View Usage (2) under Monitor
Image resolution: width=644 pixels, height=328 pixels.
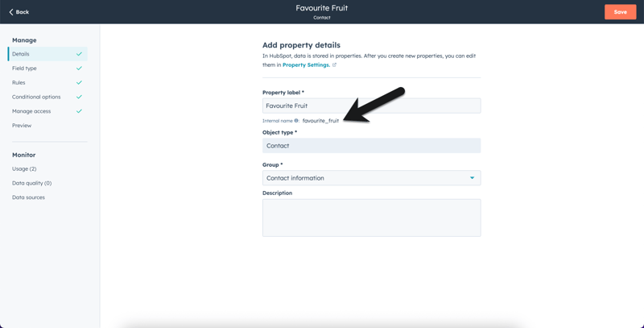(24, 169)
